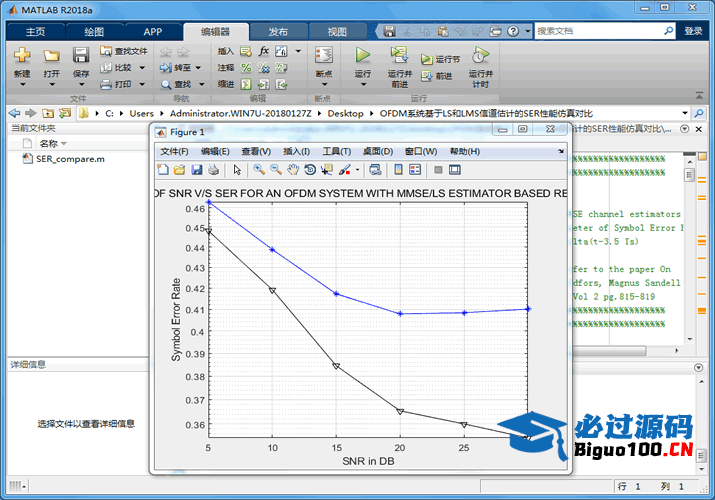Click the 比较 (Compare) button
This screenshot has height=500, width=715.
117,67
